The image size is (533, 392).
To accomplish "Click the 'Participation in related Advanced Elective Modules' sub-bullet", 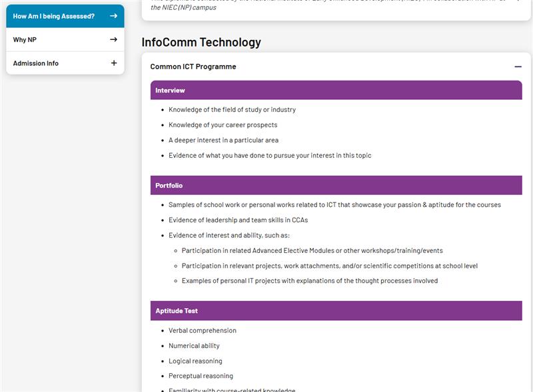I will point(312,251).
